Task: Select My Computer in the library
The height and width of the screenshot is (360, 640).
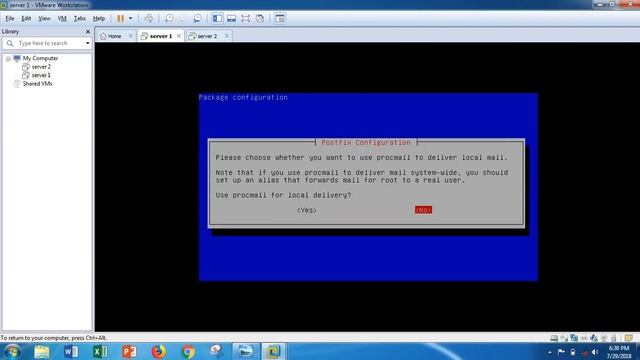Action: 40,58
